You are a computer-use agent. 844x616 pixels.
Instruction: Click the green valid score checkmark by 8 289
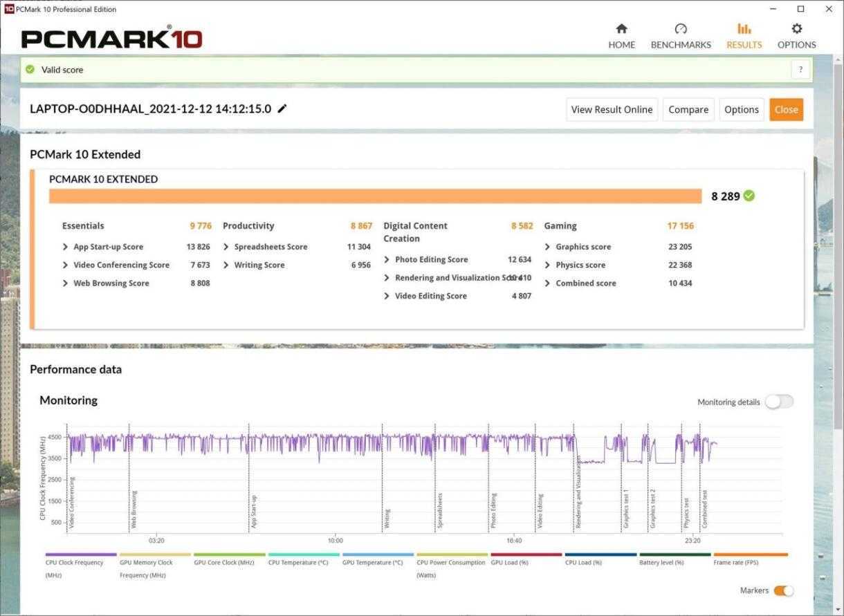click(x=749, y=196)
